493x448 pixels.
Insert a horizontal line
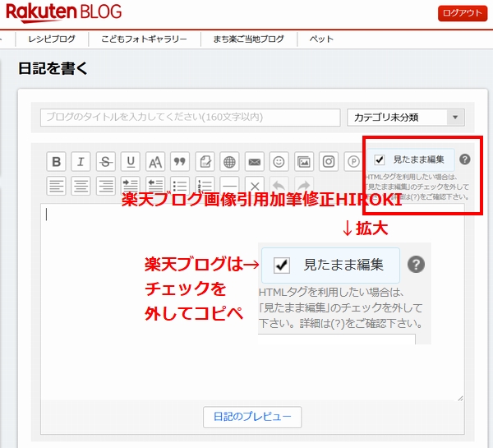point(229,186)
